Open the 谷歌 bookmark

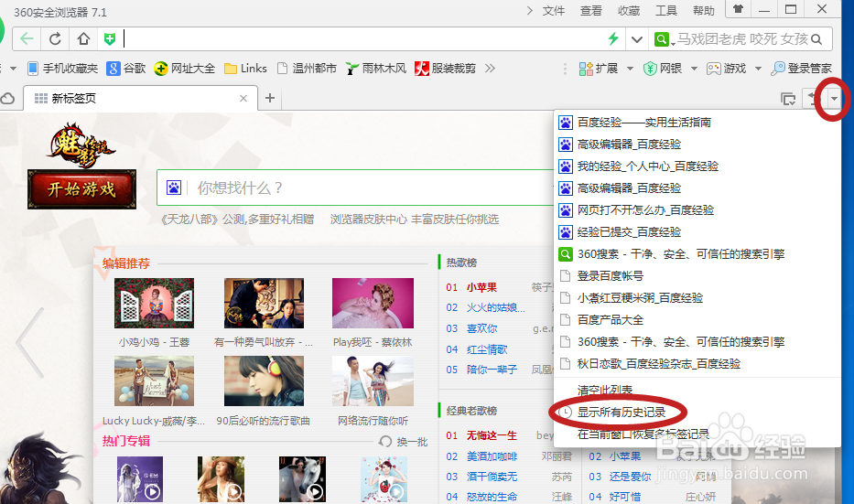click(x=125, y=68)
